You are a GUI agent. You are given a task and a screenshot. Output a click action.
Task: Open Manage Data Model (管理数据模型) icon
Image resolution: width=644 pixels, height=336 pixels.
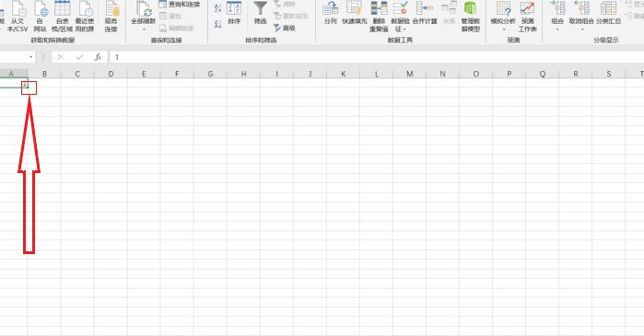[470, 8]
